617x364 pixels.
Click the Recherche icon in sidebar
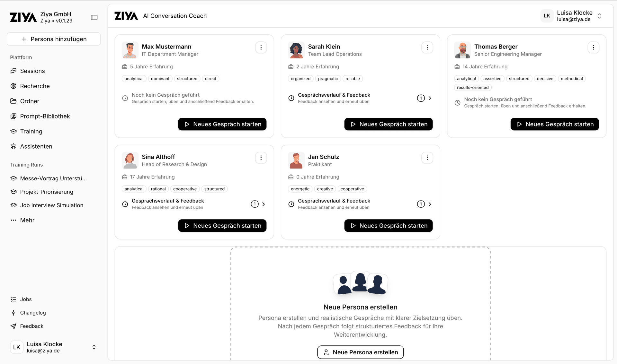(x=13, y=86)
